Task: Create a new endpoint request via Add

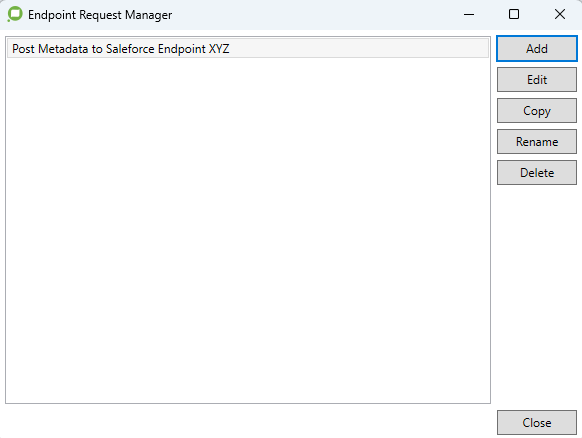Action: (537, 49)
